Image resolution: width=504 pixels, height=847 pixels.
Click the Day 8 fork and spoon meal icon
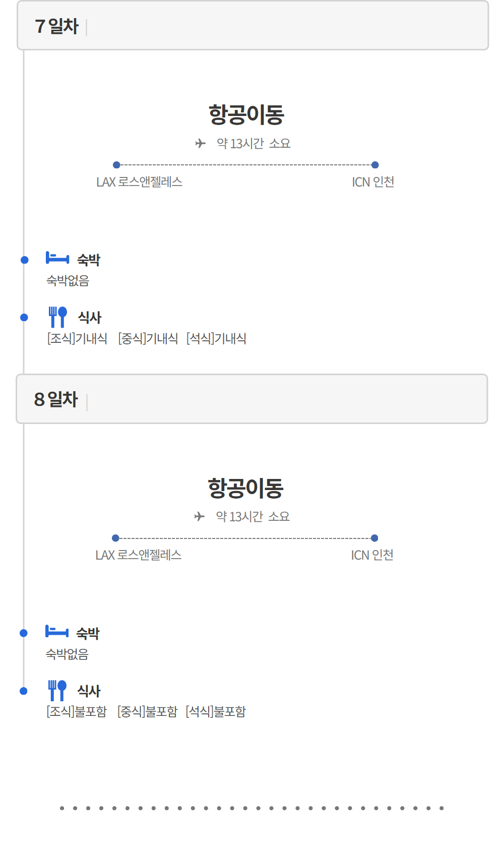point(57,690)
